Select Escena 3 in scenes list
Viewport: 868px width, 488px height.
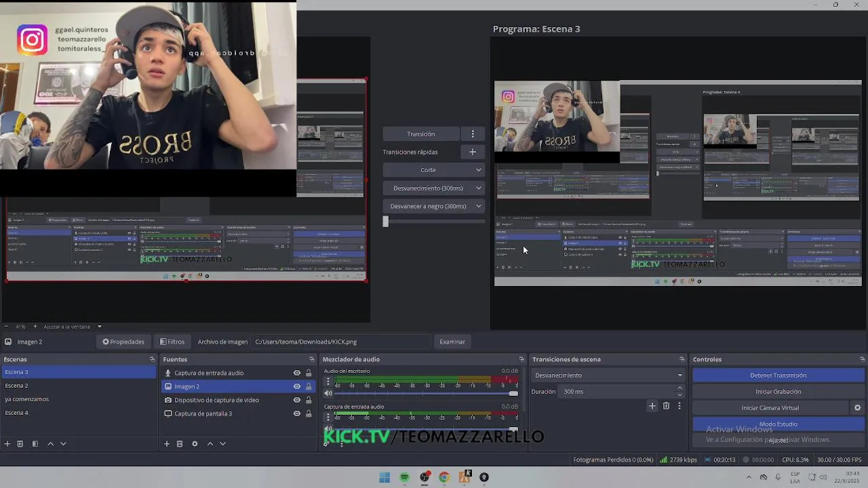coord(79,372)
